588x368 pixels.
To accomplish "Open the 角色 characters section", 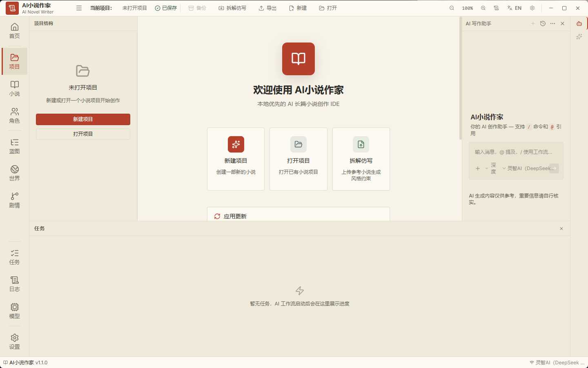I will [14, 115].
